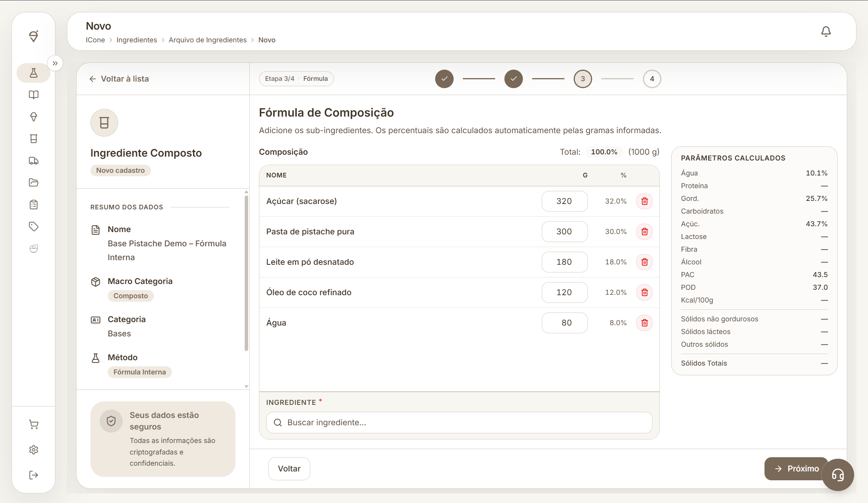The width and height of the screenshot is (868, 503).
Task: Click the Sólidos Totais label
Action: (704, 363)
